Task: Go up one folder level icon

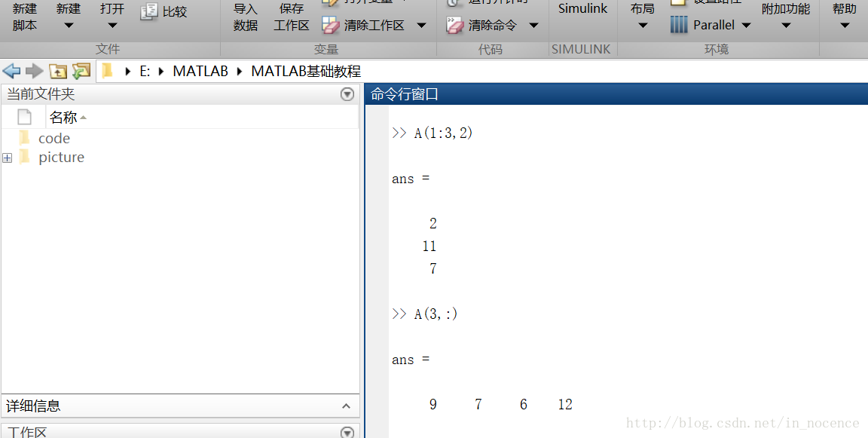Action: point(58,71)
